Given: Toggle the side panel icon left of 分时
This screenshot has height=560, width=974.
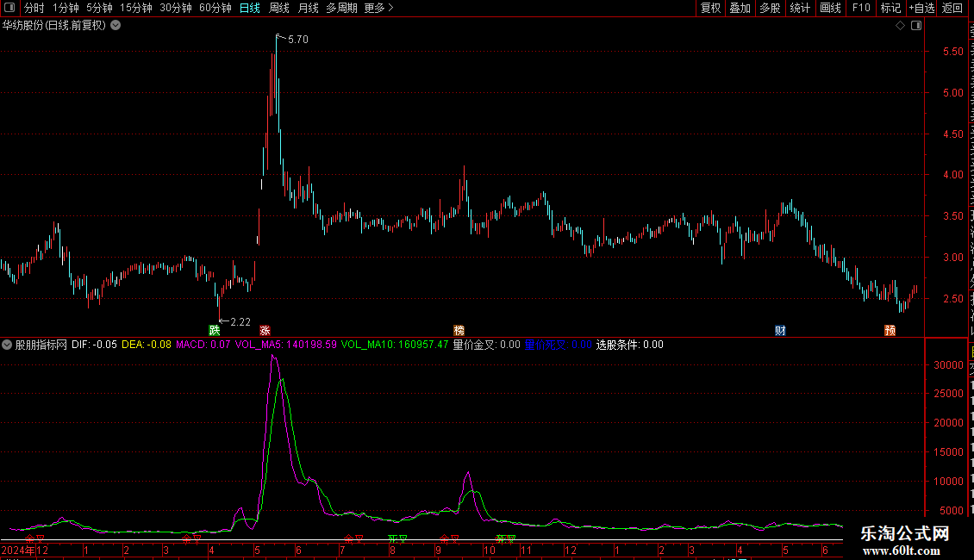Looking at the screenshot, I should 9,8.
